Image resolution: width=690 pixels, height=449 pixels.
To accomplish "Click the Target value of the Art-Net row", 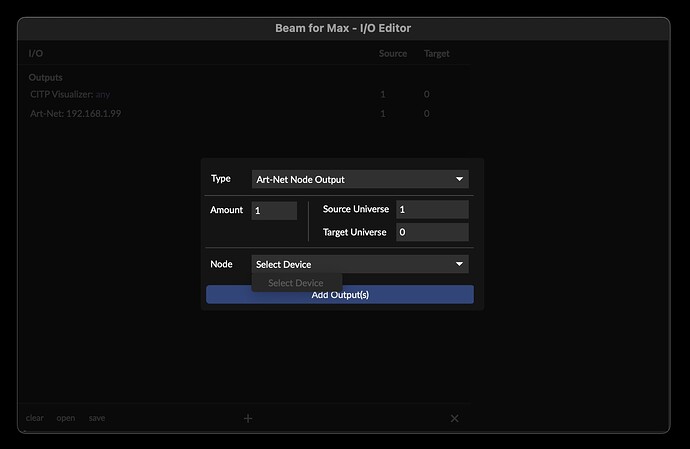I will [x=427, y=114].
